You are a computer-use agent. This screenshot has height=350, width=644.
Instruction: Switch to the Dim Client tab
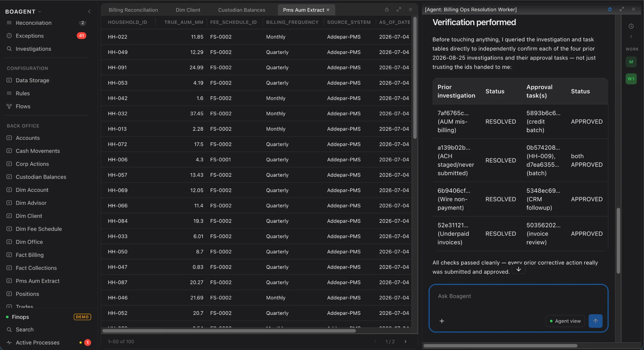(x=188, y=10)
